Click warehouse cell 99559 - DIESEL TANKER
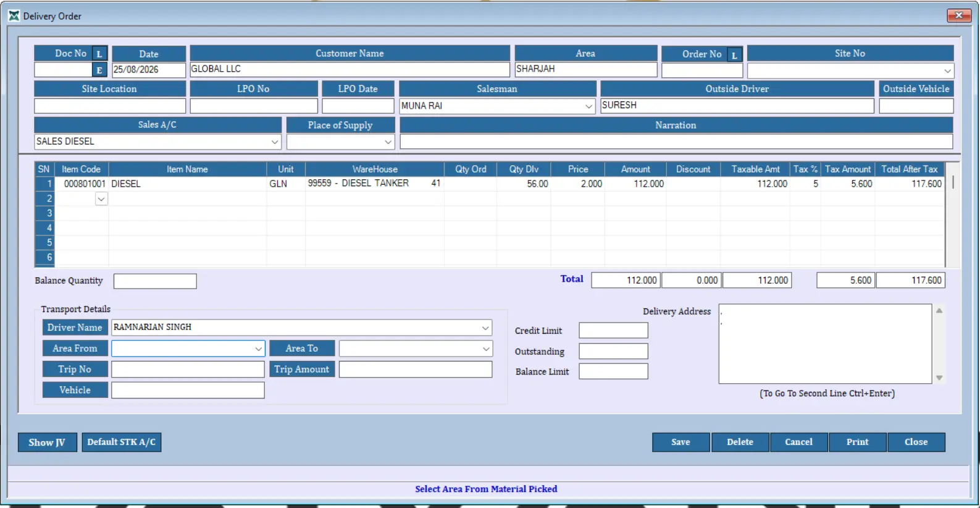 click(375, 184)
